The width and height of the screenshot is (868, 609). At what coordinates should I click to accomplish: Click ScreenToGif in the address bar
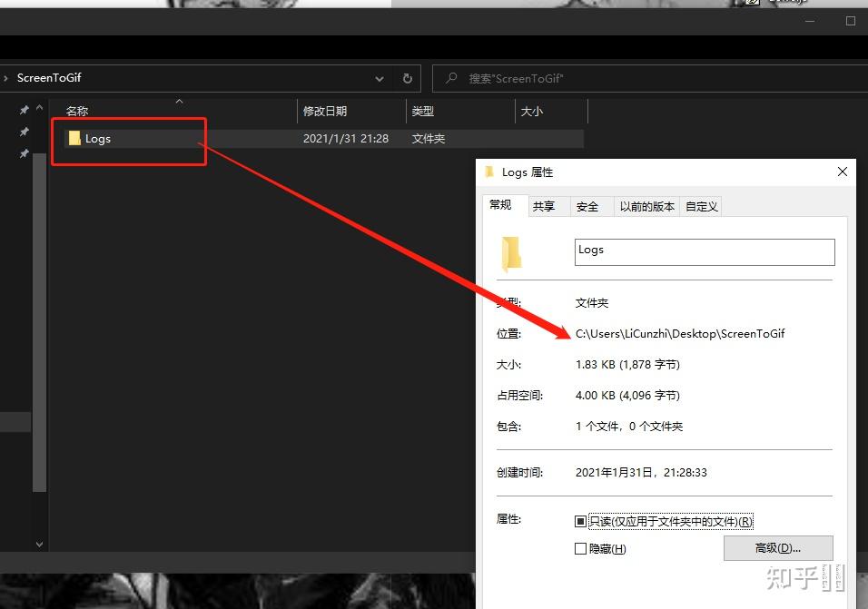pos(49,78)
